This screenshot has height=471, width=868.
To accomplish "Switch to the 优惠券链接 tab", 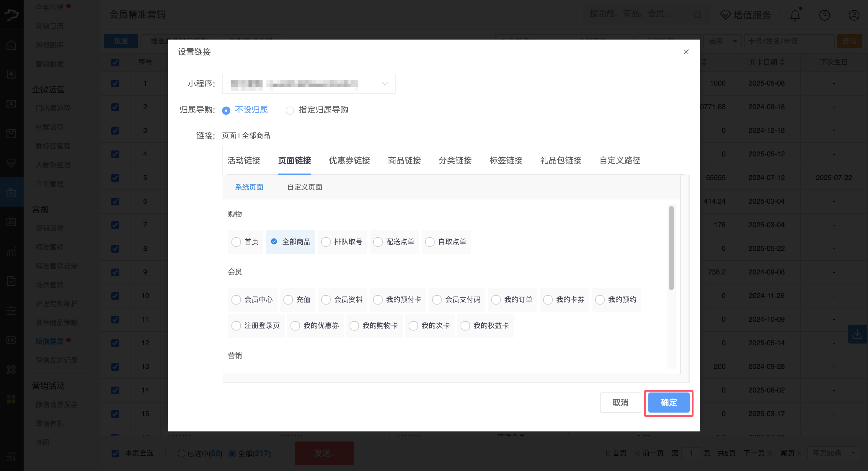I will 350,160.
